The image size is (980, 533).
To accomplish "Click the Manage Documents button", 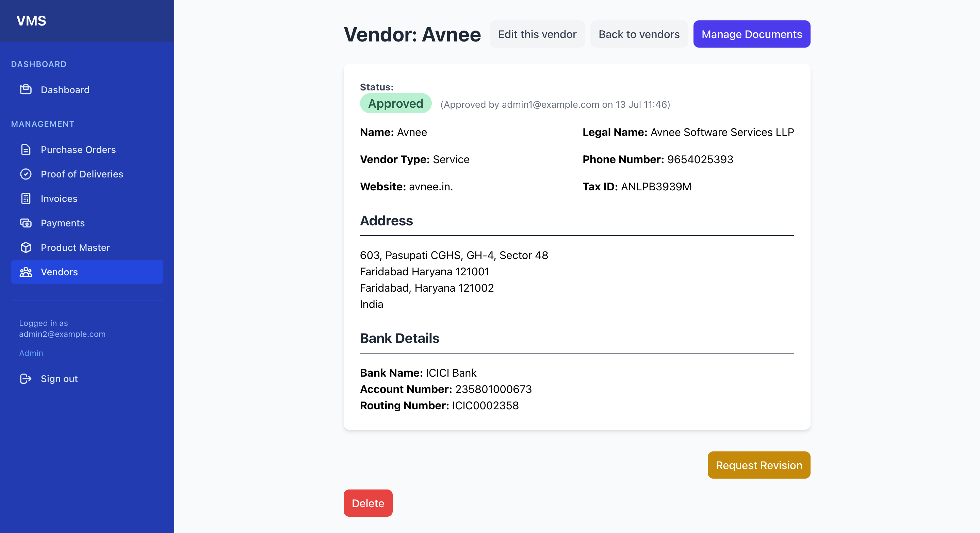I will point(751,34).
